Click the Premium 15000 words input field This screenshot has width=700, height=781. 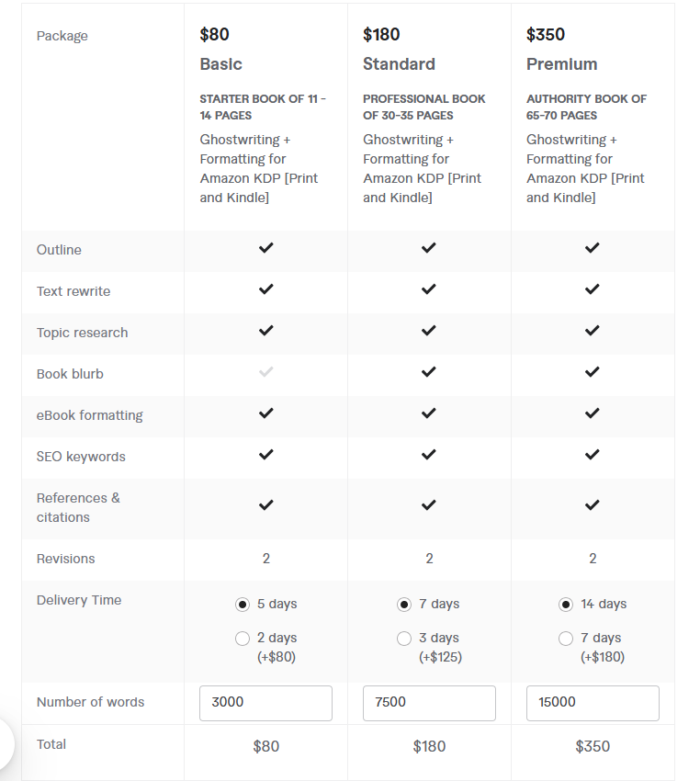tap(593, 703)
